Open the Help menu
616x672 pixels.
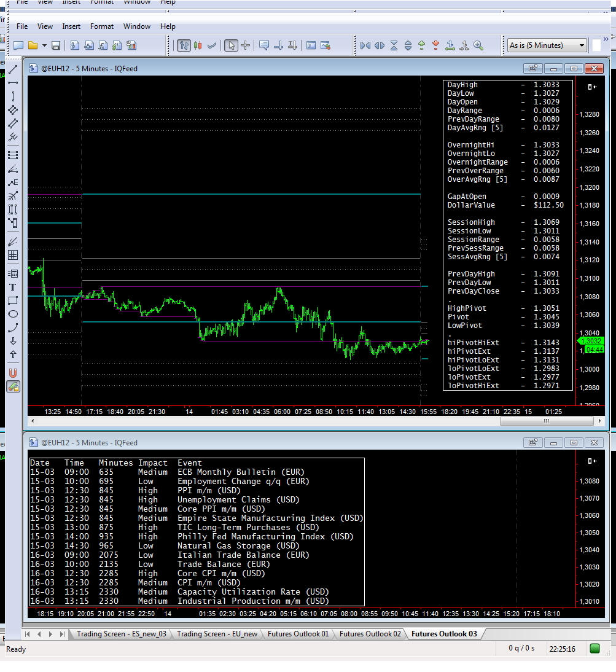[168, 26]
